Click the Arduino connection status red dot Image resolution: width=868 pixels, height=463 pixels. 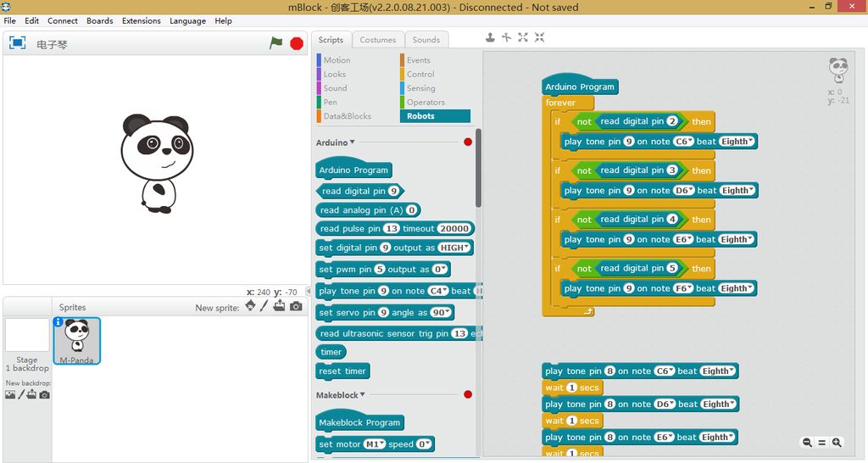pyautogui.click(x=468, y=142)
